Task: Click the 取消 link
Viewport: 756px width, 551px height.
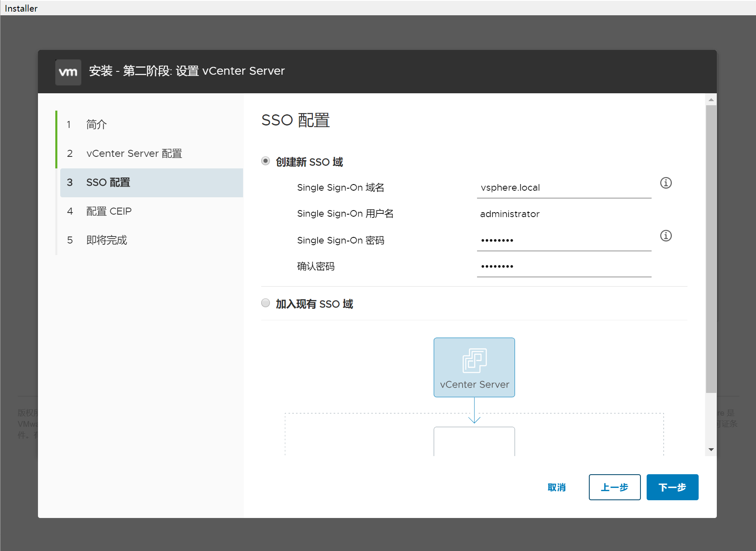Action: click(556, 487)
